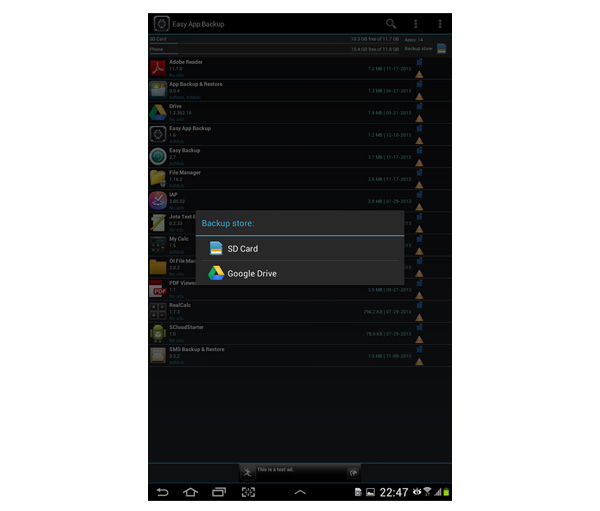Open the Adobe Reader name text

coord(186,62)
